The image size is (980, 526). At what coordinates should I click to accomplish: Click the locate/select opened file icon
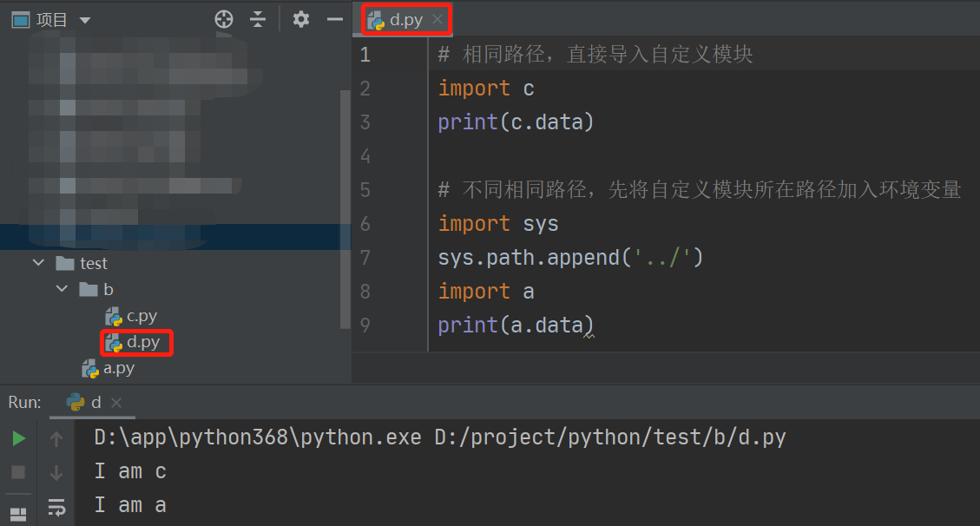tap(224, 19)
